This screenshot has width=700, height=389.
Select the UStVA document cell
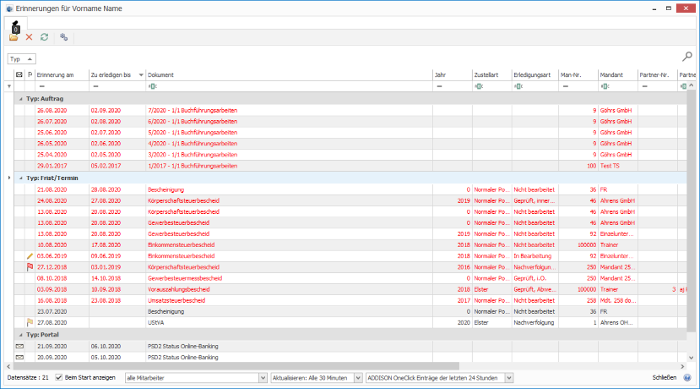(x=289, y=322)
